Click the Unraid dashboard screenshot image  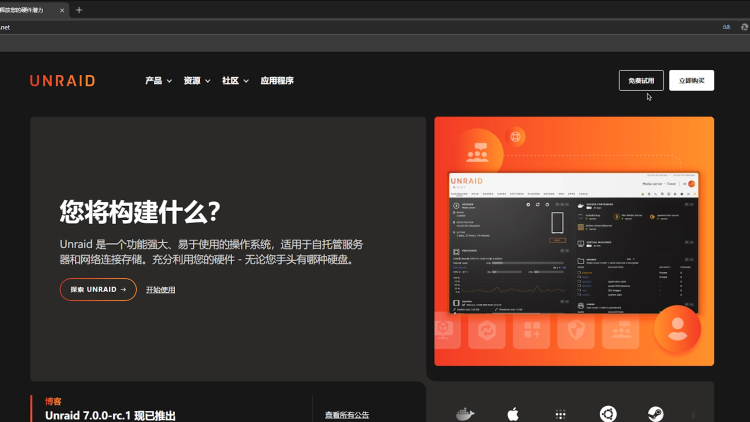(x=573, y=243)
